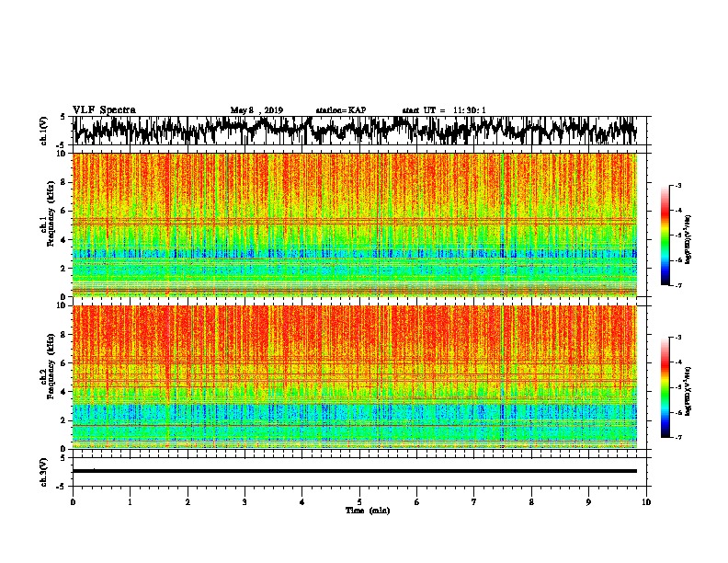Click time axis tick label '5'
Screen dimensions: 728x563
click(359, 501)
